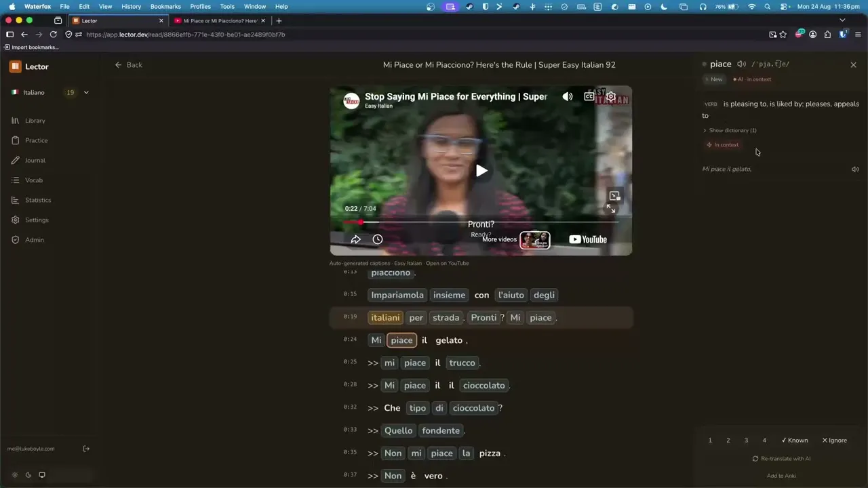This screenshot has width=868, height=488.
Task: Open the History menu
Action: [132, 7]
